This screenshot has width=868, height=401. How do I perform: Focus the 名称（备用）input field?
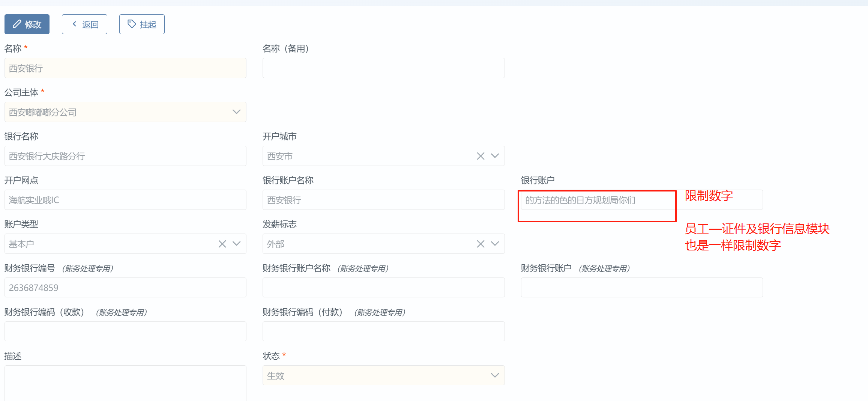(383, 68)
